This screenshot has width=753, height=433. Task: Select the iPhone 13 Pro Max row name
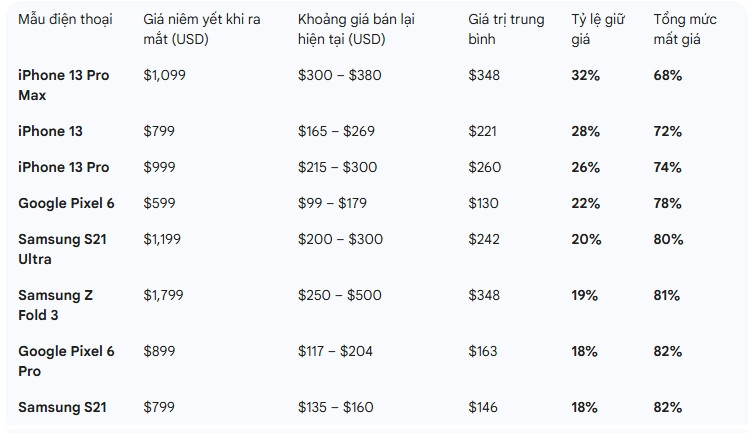(63, 85)
